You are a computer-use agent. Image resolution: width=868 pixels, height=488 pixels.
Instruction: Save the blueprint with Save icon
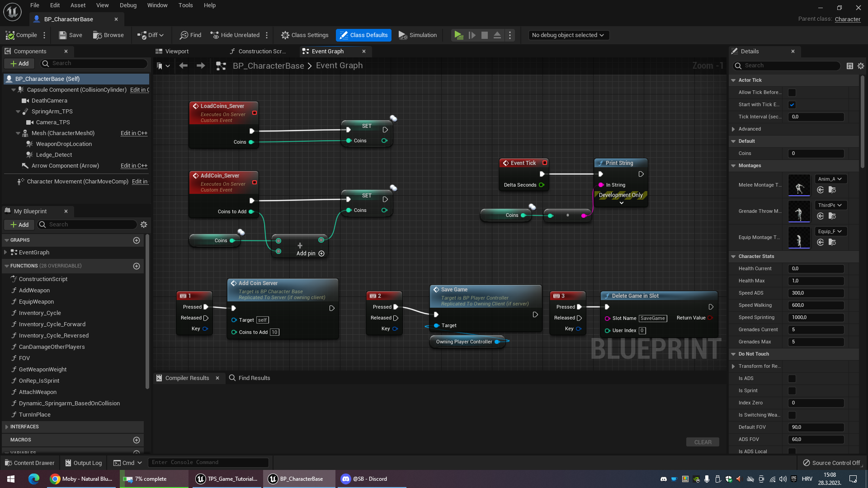point(63,35)
